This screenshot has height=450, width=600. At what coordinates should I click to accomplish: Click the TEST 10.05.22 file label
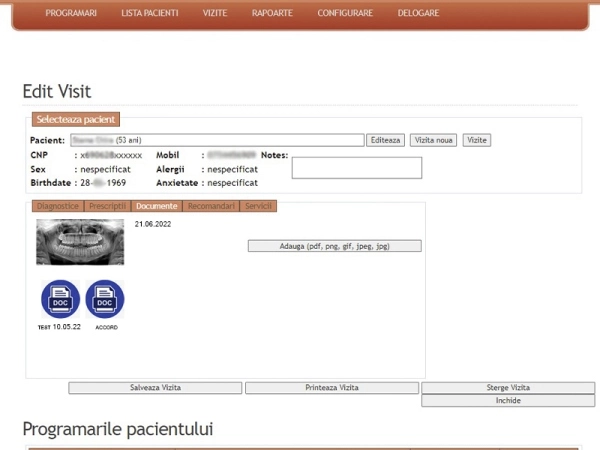click(59, 327)
